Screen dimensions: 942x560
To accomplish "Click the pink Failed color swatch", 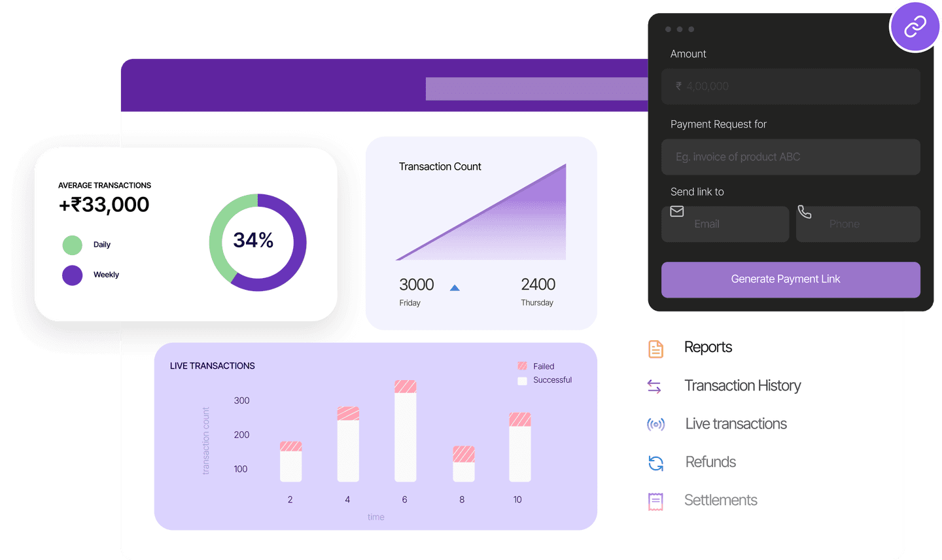I will click(x=522, y=366).
